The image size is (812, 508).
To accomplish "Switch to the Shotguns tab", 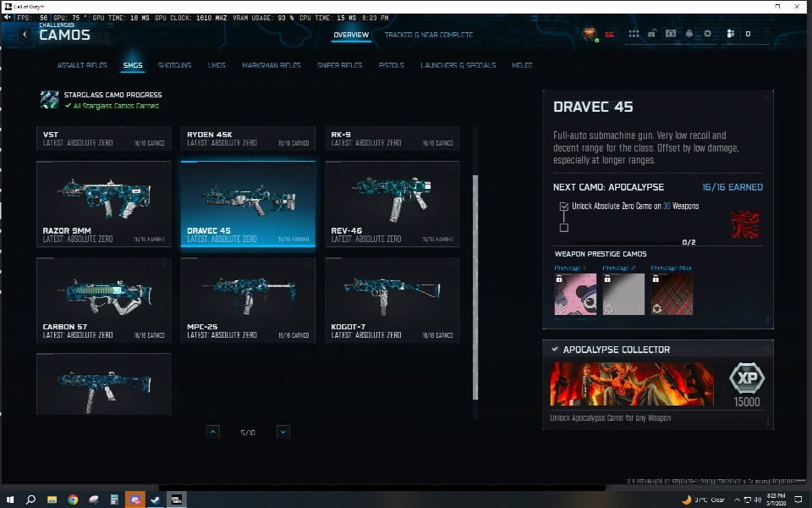I will [174, 65].
